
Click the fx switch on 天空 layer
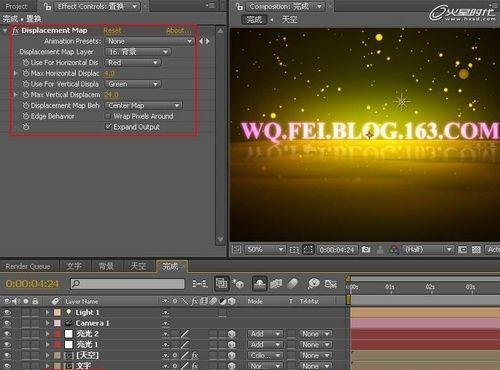195,355
